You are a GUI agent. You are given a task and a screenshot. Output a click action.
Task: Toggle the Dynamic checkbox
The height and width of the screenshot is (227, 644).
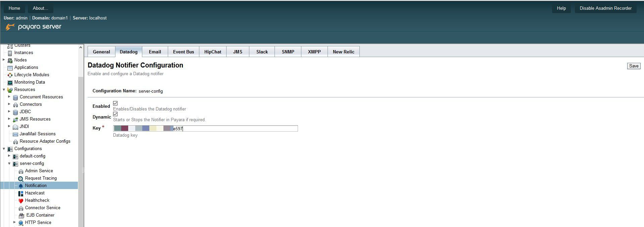(x=115, y=114)
